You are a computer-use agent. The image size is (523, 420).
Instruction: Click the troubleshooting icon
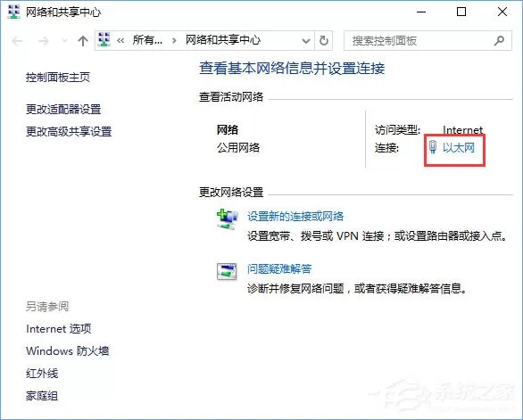(x=227, y=271)
